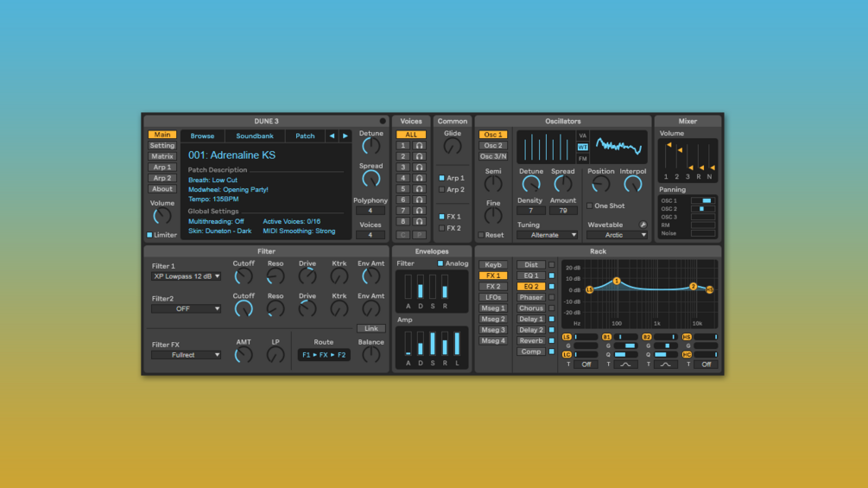This screenshot has height=488, width=868.
Task: Toggle the Analog envelope checkbox
Action: [440, 264]
